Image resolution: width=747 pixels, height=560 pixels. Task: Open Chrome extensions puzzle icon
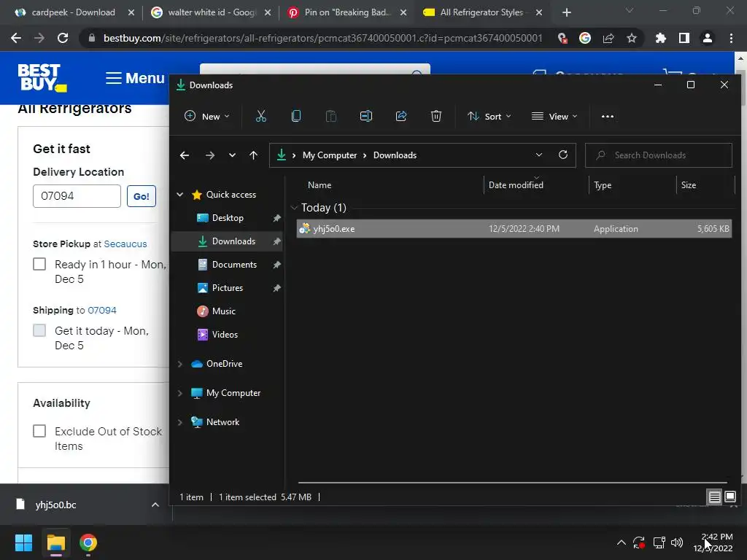[660, 38]
